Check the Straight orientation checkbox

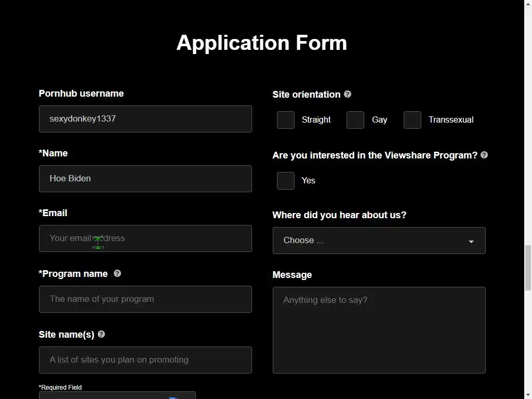(x=286, y=120)
